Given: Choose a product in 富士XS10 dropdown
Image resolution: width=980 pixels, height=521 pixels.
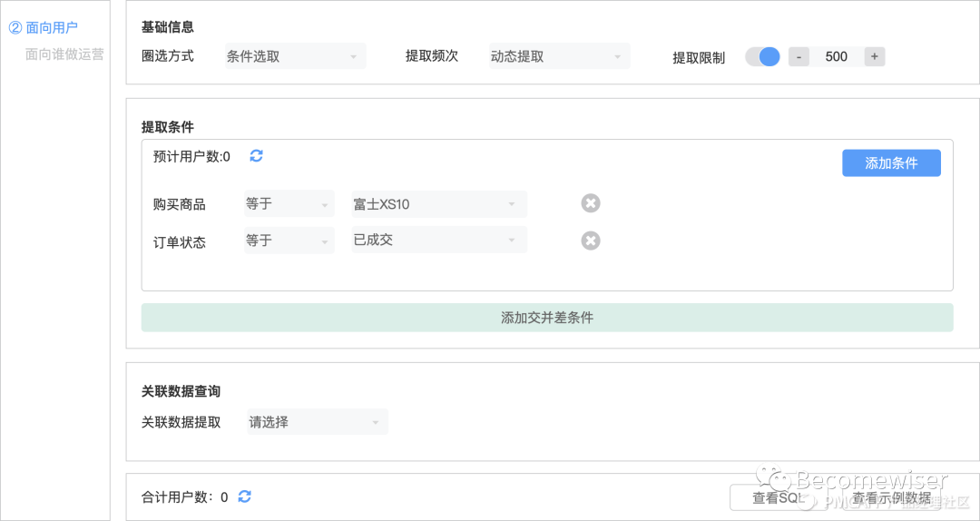Looking at the screenshot, I should pos(439,204).
